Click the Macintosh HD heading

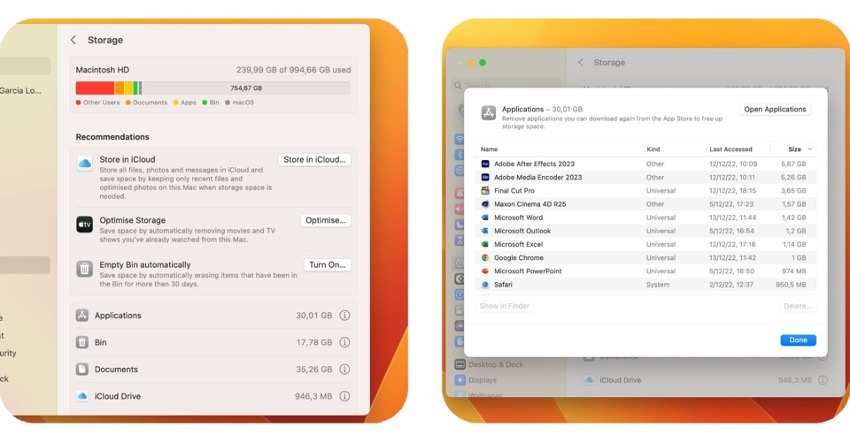coord(102,70)
